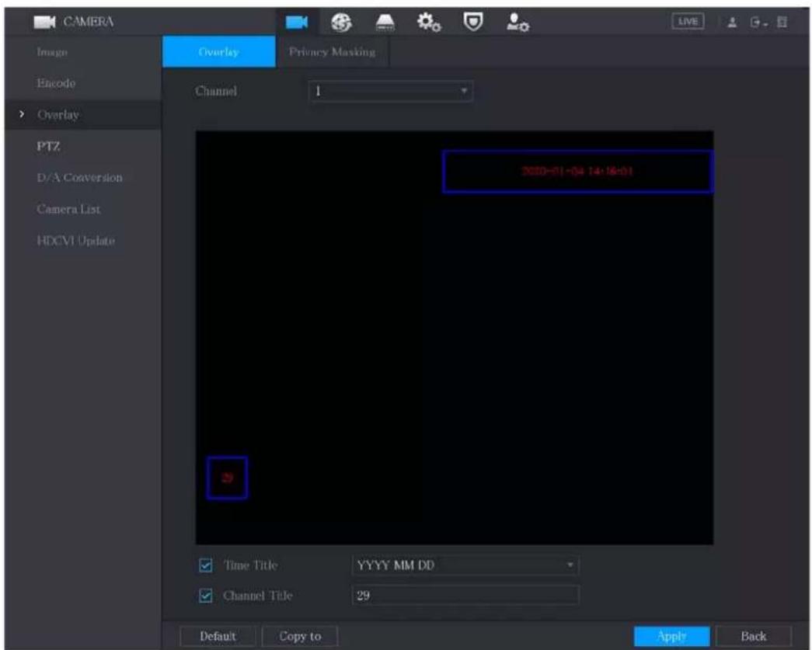812x650 pixels.
Task: Open PTZ in the sidebar
Action: (x=48, y=146)
